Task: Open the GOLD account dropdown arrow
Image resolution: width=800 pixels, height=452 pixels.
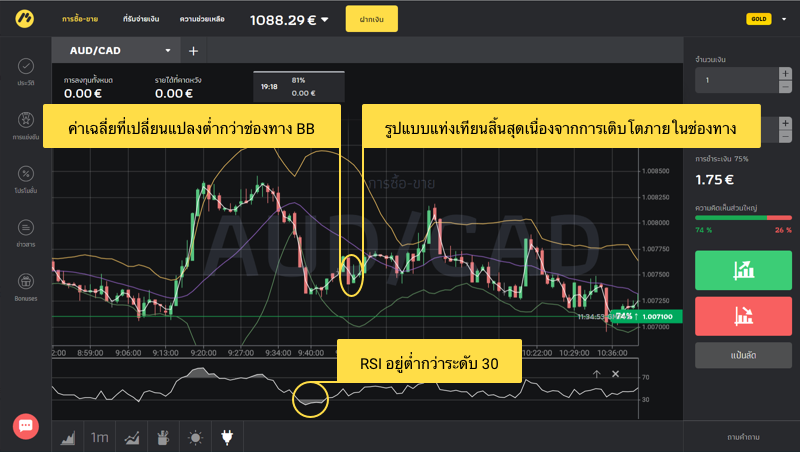Action: pyautogui.click(x=779, y=19)
